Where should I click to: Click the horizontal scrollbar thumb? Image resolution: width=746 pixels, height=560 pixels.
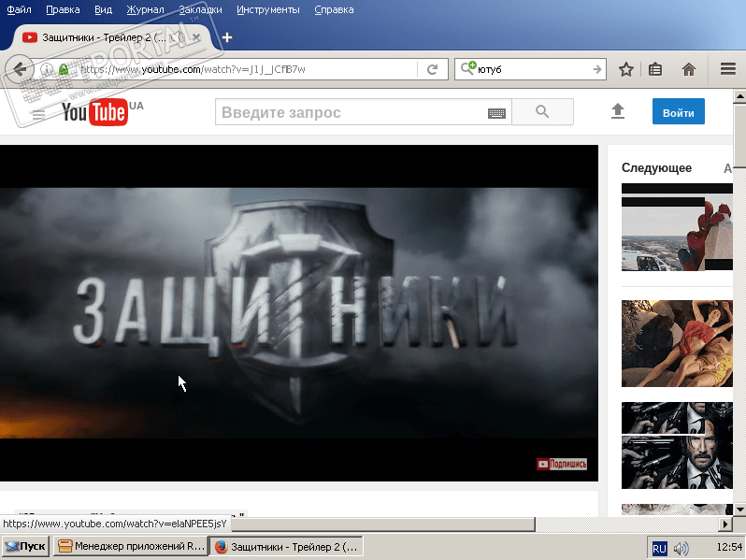coord(383,524)
